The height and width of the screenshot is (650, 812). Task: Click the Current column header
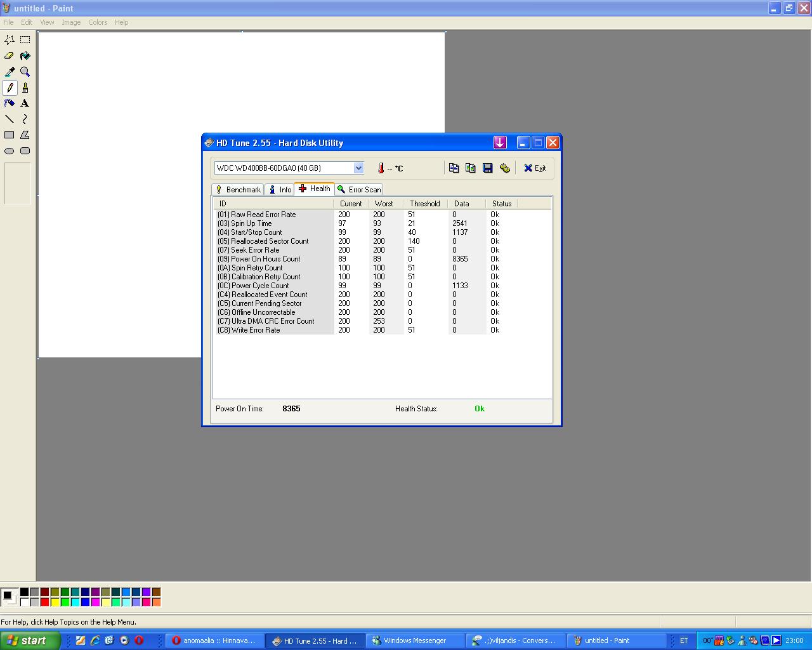351,204
